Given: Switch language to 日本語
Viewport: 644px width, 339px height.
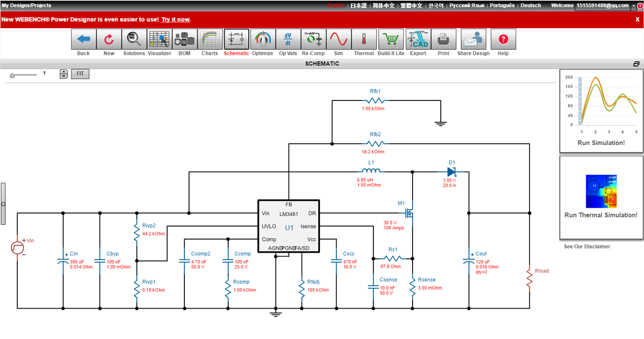Looking at the screenshot, I should tap(359, 5).
